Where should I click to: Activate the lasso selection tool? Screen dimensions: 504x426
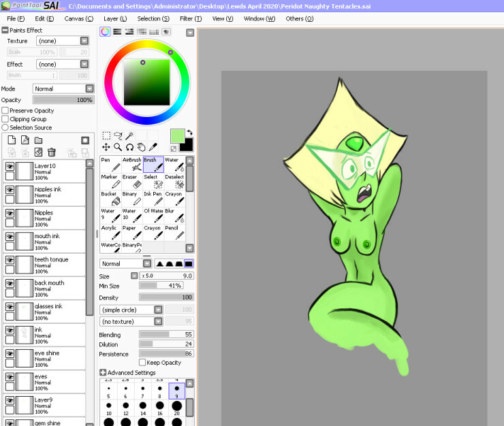[x=118, y=135]
